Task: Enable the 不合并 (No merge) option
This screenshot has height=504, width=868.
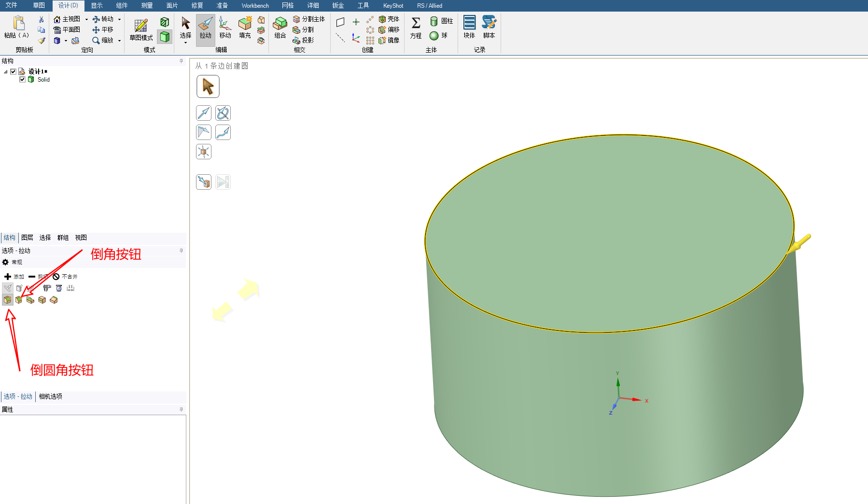Action: pyautogui.click(x=65, y=277)
